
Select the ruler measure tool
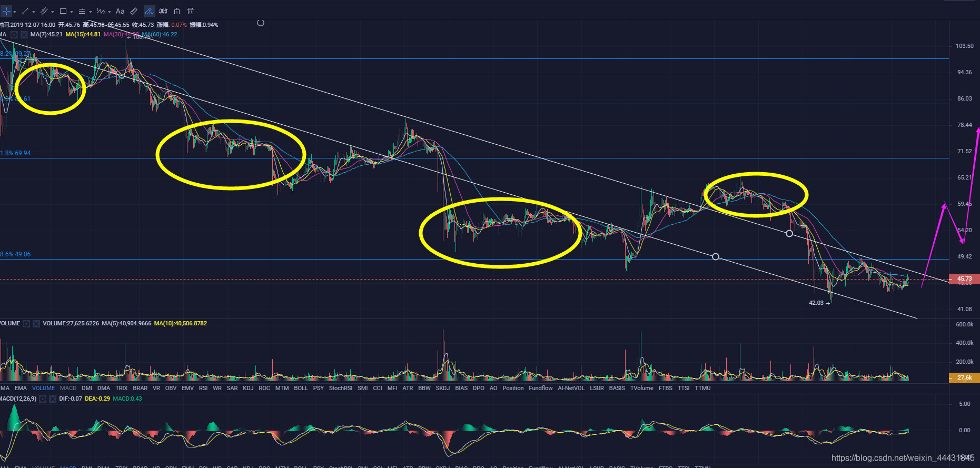(134, 11)
